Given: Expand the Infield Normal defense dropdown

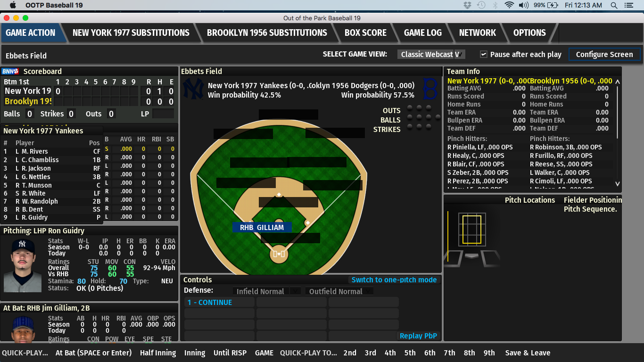Looking at the screenshot, I should [x=266, y=291].
